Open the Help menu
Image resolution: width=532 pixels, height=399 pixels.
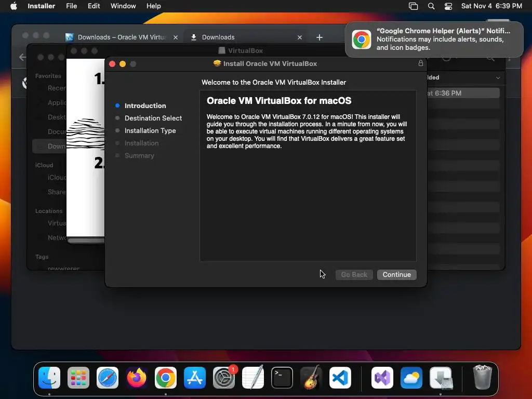(x=153, y=6)
